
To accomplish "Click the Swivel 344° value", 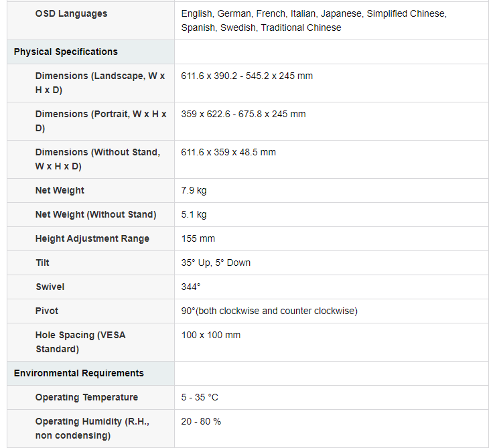I will 191,287.
